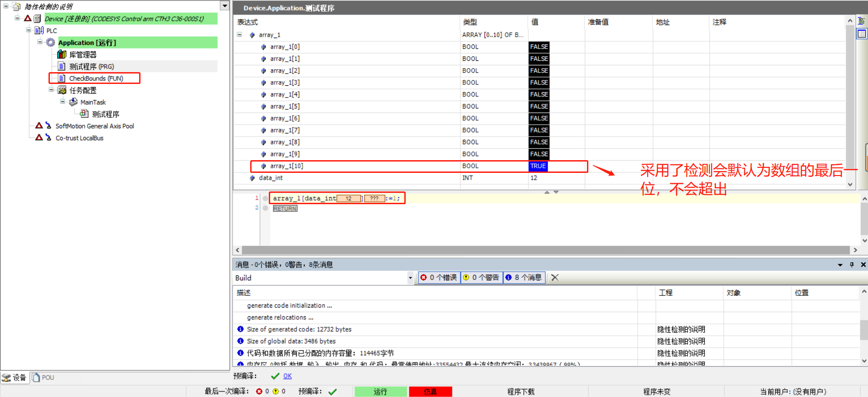Image resolution: width=868 pixels, height=397 pixels.
Task: Click the variable icon beside array_1[10]
Action: pos(264,166)
